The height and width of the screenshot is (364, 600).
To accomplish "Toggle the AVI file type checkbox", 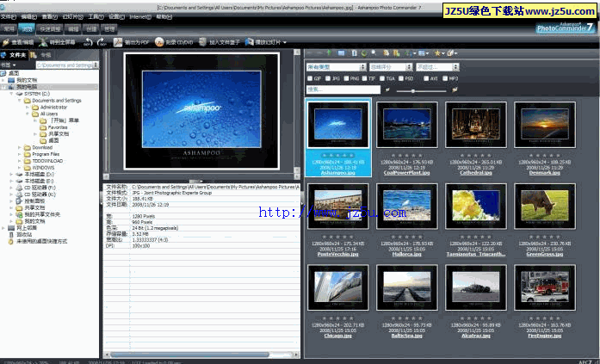I will pyautogui.click(x=426, y=78).
